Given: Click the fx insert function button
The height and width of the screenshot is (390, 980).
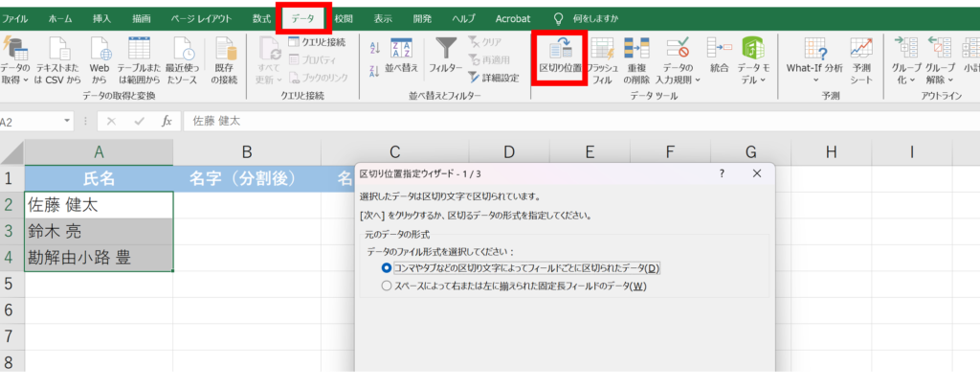Looking at the screenshot, I should pos(167,122).
